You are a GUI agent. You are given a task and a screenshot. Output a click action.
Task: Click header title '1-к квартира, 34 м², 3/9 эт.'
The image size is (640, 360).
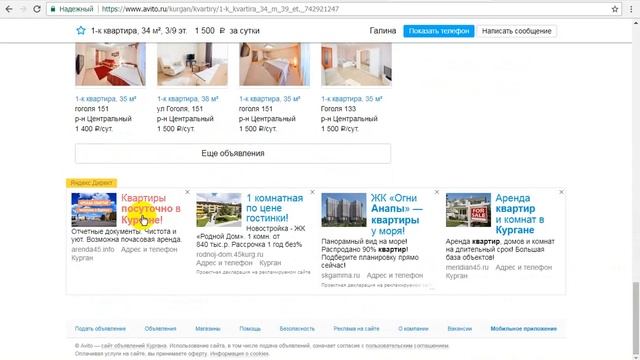(x=139, y=31)
